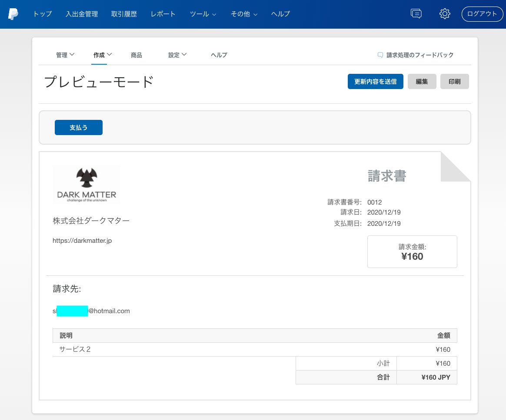Expand the ツール dropdown menu
This screenshot has height=420, width=506.
[203, 14]
